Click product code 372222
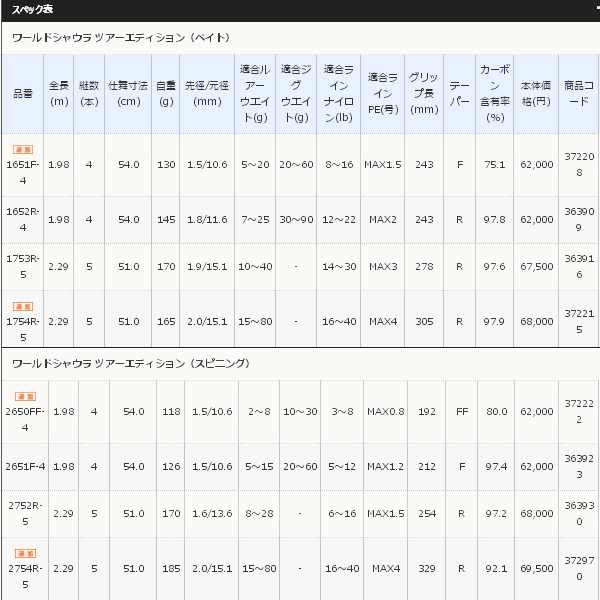The width and height of the screenshot is (600, 600). [x=579, y=411]
